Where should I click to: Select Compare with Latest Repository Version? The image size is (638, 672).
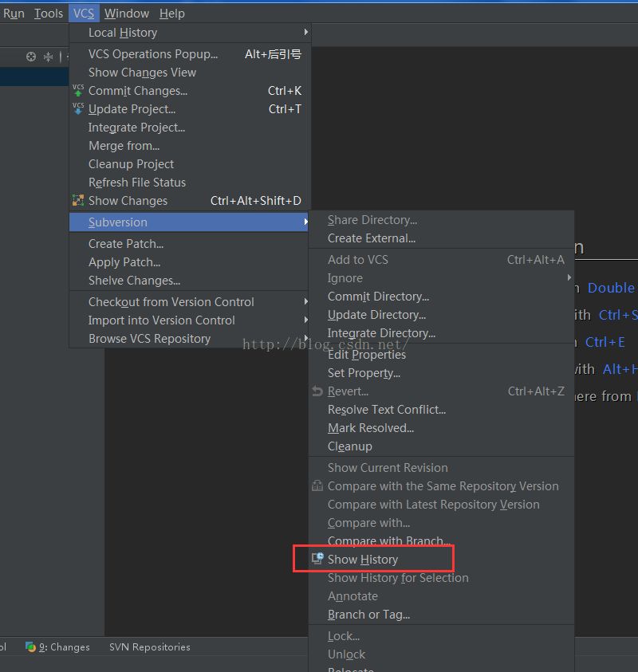click(x=441, y=505)
